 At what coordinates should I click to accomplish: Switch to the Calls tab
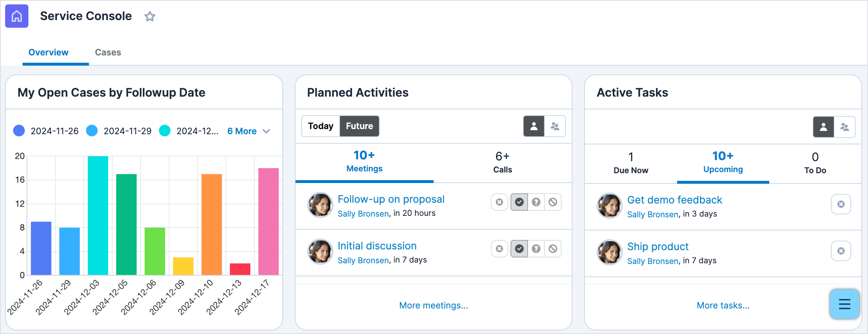coord(503,162)
